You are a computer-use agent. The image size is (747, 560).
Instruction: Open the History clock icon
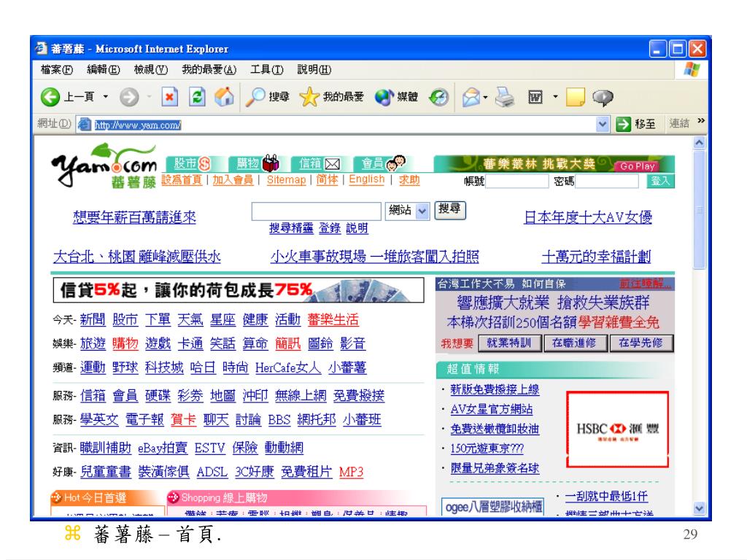coord(438,97)
